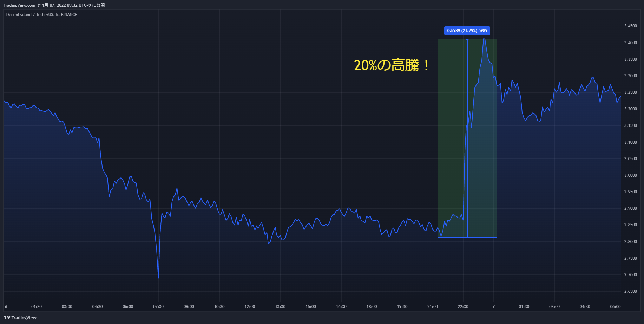Click the 01:30 time label after day 6
644x324 pixels.
click(x=37, y=307)
